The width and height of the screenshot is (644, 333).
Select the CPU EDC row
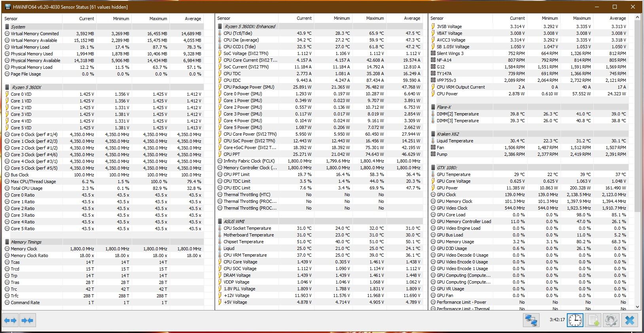click(319, 80)
